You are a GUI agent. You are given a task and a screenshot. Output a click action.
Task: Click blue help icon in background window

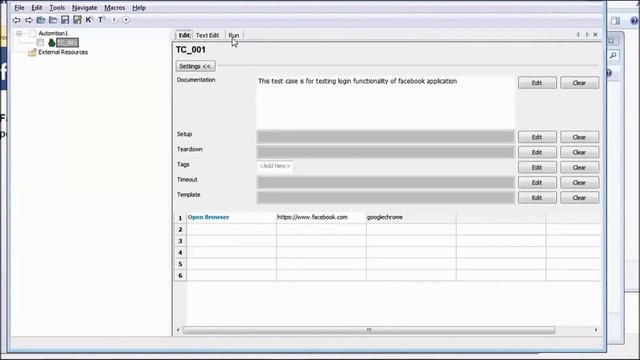click(634, 20)
